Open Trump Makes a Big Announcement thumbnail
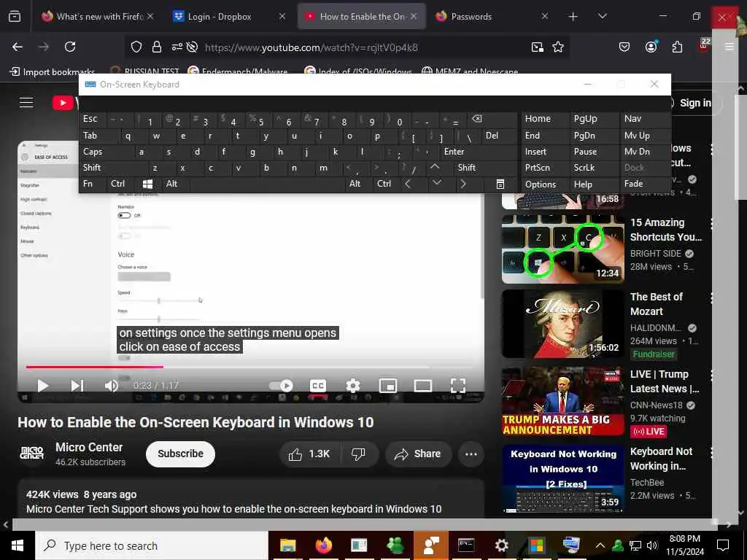Viewport: 747px width, 560px height. click(x=562, y=401)
